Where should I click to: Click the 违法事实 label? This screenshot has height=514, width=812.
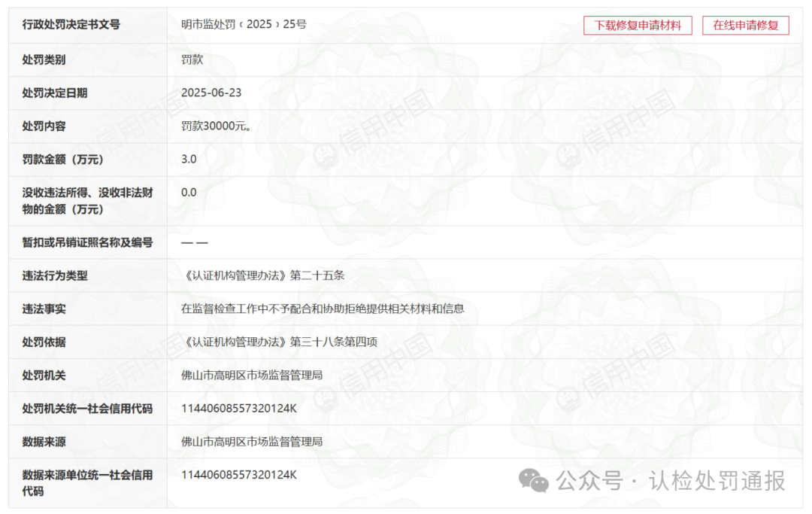tap(44, 309)
